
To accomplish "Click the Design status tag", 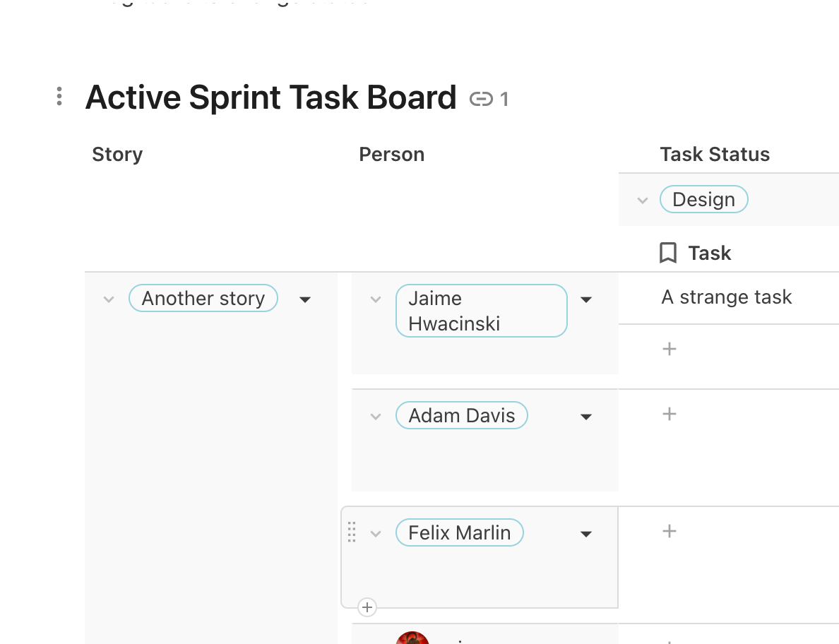I will click(703, 200).
